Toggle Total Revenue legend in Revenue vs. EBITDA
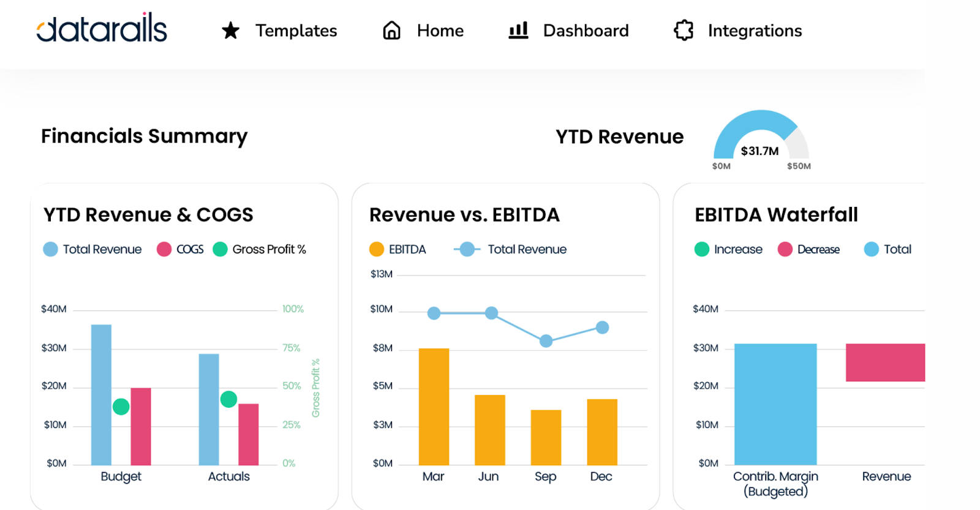The width and height of the screenshot is (980, 510). pyautogui.click(x=510, y=249)
